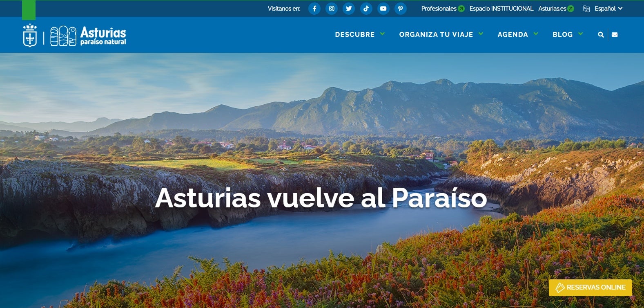Screen dimensions: 644x308
Task: Expand the Agenda menu chevron
Action: point(536,34)
